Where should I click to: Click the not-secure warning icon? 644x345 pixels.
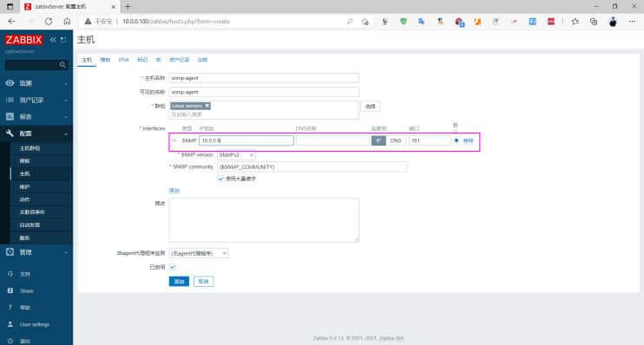[x=88, y=22]
